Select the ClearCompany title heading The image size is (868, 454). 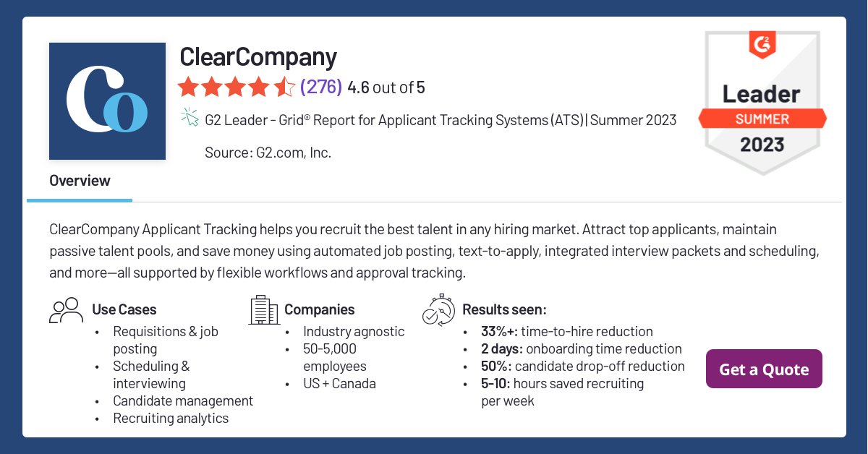point(258,56)
